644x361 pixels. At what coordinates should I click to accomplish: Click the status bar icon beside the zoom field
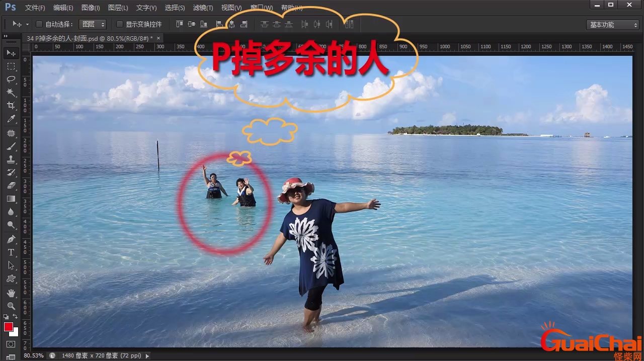52,355
